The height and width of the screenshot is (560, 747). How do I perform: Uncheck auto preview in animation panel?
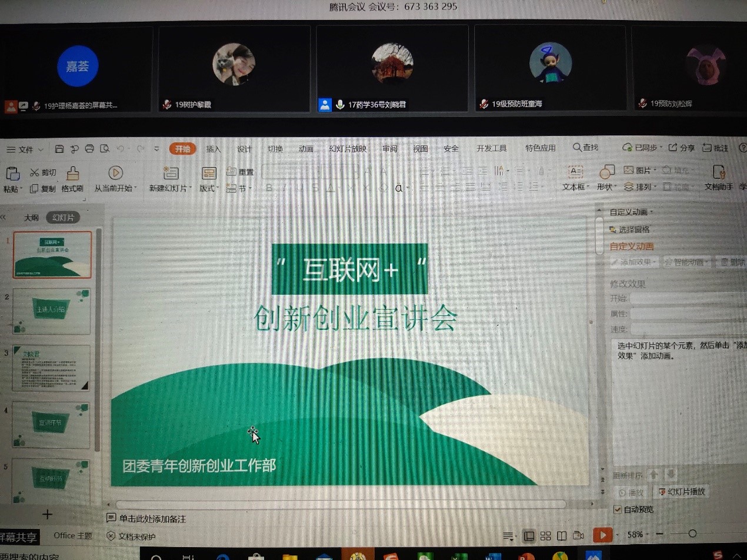coord(618,509)
